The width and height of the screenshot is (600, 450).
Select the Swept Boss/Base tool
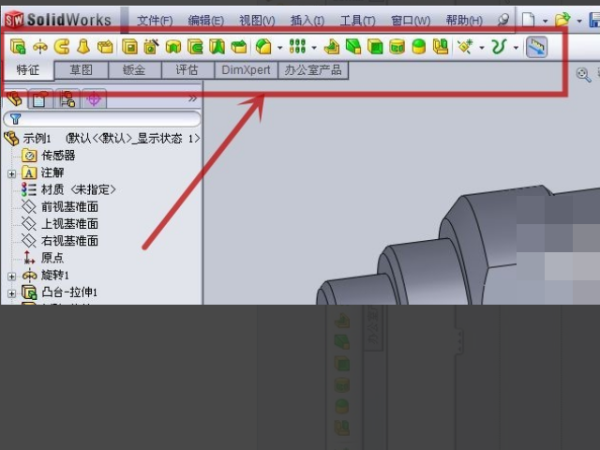tap(62, 47)
